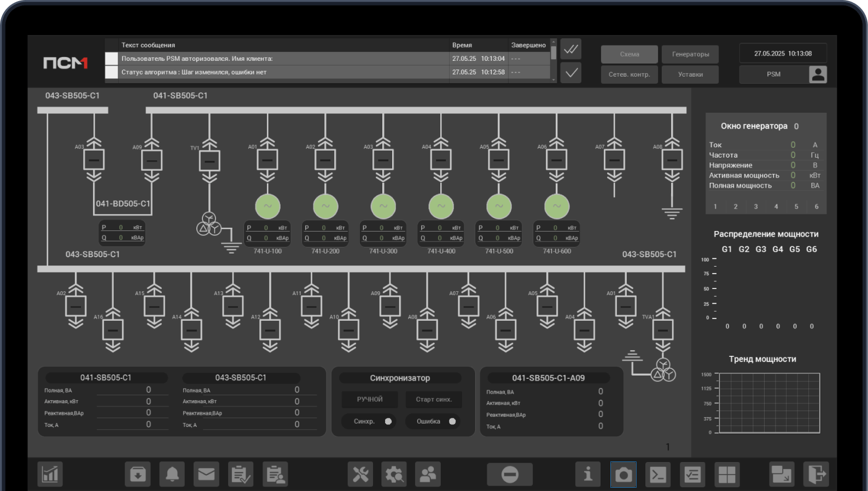Open the Уставки tab
Screen dimensions: 868x491
690,74
